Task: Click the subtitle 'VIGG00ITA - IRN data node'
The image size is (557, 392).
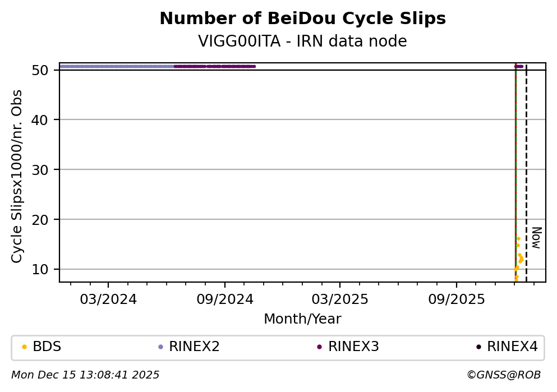Action: (x=302, y=41)
